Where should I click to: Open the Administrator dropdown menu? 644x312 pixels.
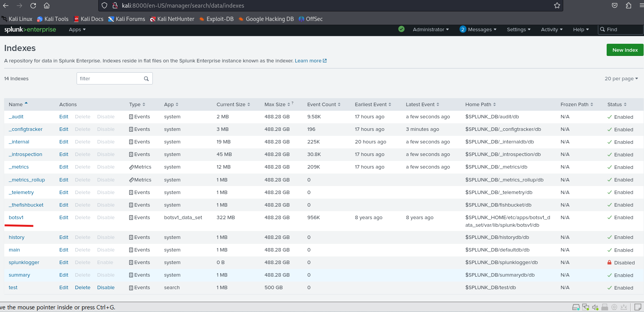coord(431,29)
